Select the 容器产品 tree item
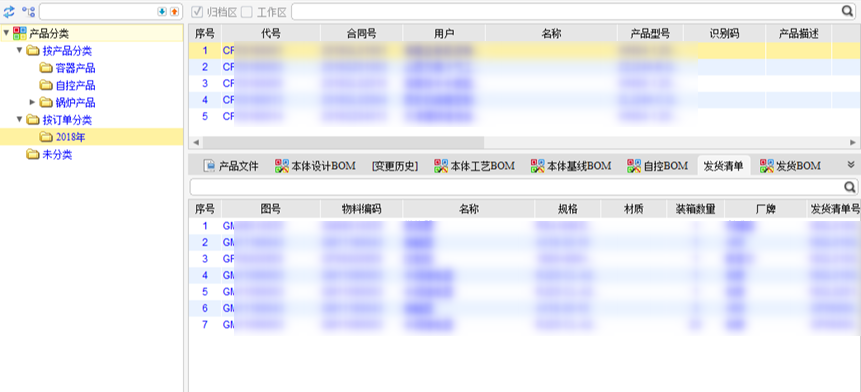This screenshot has width=861, height=392. (75, 68)
